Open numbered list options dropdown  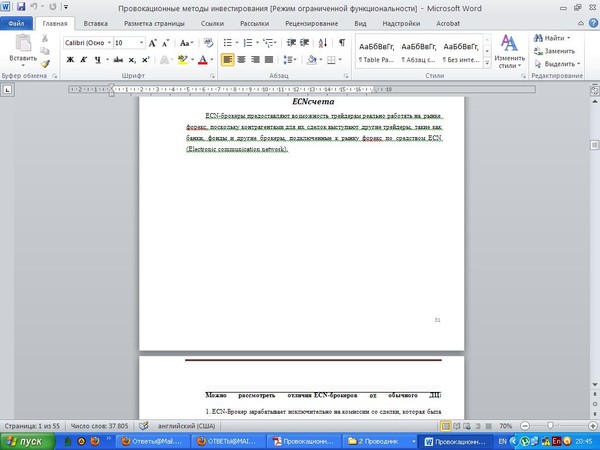coord(257,43)
